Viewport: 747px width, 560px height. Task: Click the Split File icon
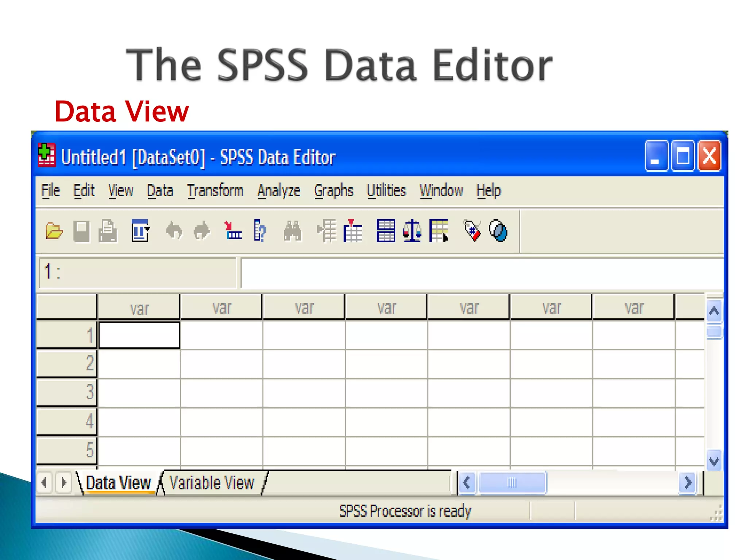point(386,230)
